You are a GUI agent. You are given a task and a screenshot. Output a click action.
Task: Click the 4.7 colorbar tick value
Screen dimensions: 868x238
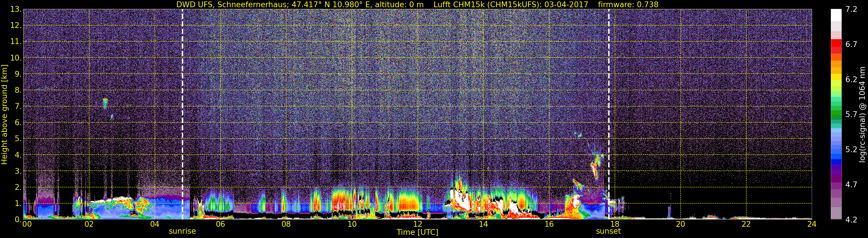(851, 185)
